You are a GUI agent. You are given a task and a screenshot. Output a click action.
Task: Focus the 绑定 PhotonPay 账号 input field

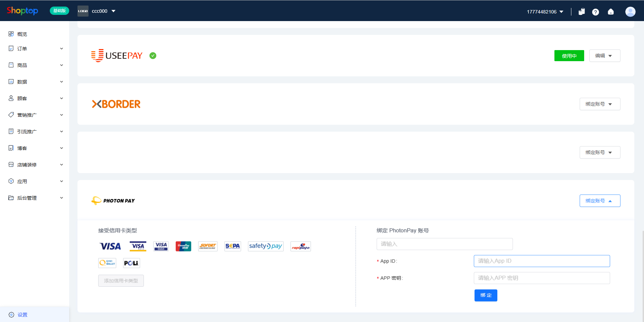coord(445,244)
